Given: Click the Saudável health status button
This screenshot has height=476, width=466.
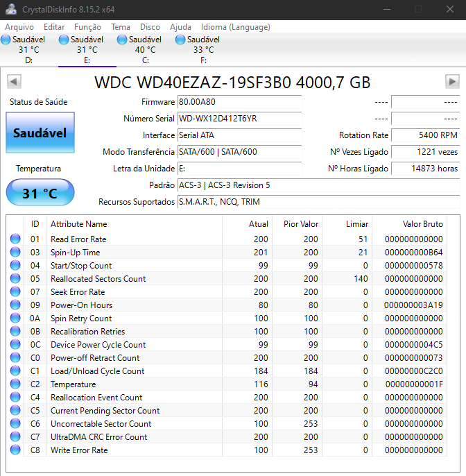Looking at the screenshot, I should (x=40, y=133).
